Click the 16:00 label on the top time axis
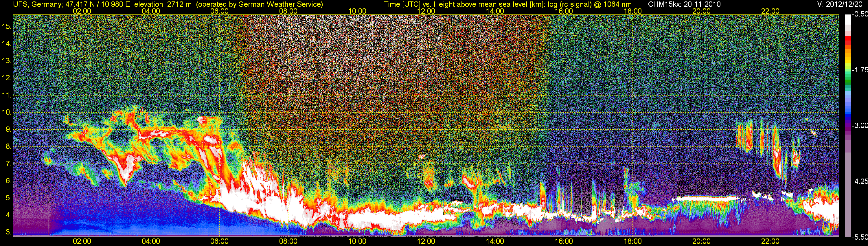Image resolution: width=868 pixels, height=246 pixels. tap(564, 11)
